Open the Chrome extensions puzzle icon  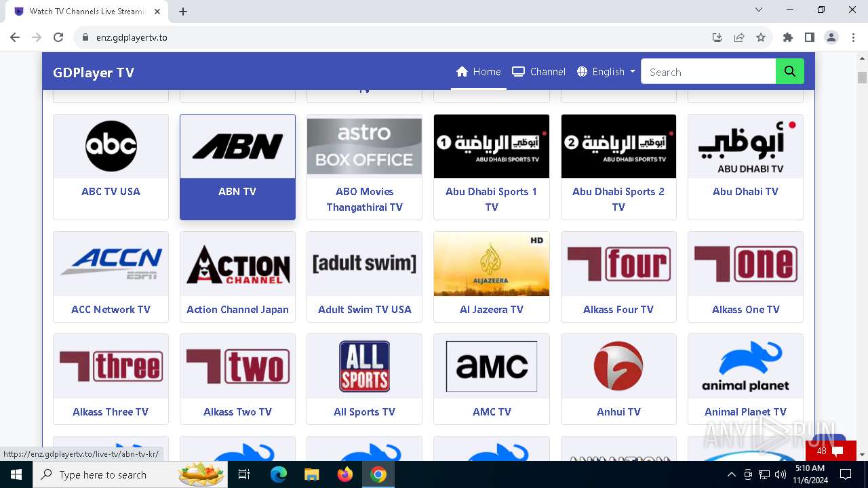[788, 37]
